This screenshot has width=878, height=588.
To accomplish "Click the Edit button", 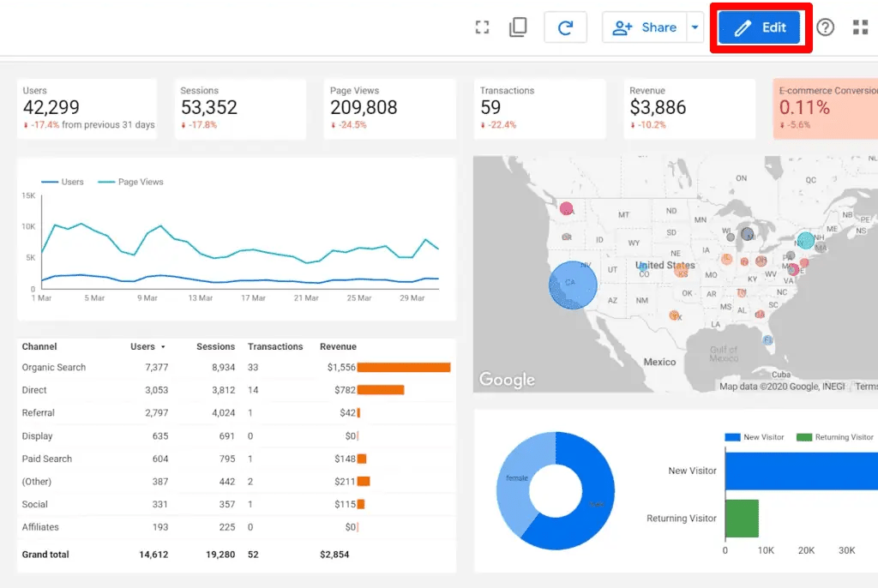I will pyautogui.click(x=761, y=27).
